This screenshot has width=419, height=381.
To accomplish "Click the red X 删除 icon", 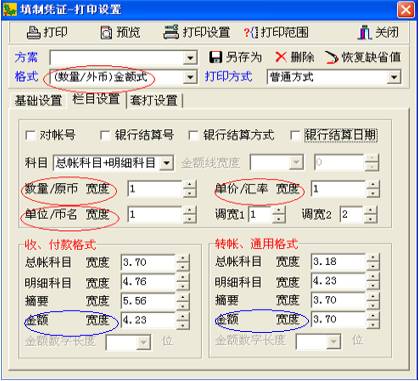I will [281, 57].
